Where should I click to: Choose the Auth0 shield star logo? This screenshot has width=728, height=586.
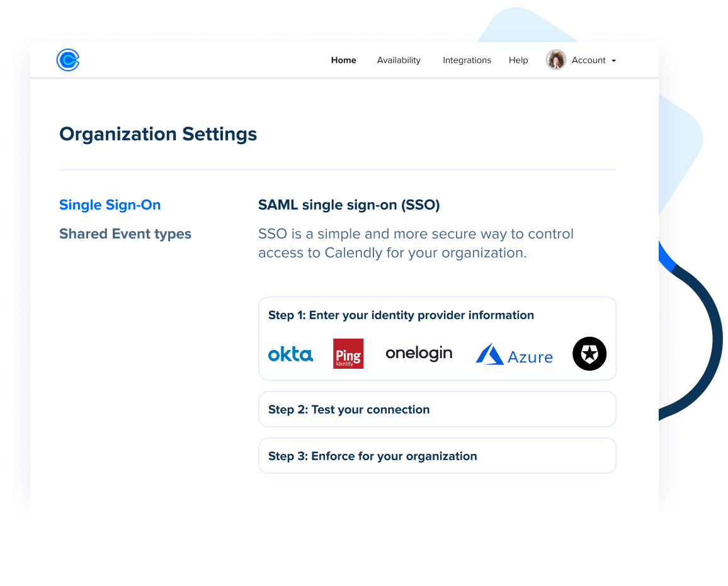click(589, 354)
